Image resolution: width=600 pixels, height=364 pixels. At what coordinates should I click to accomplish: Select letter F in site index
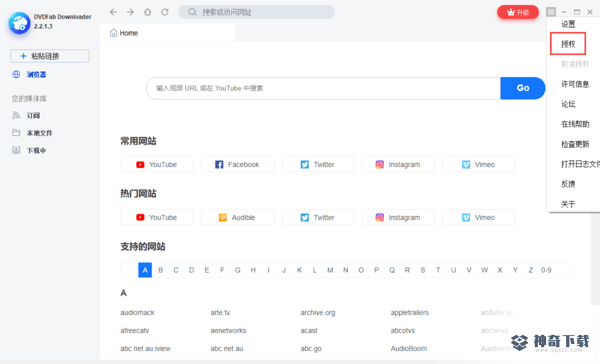[x=222, y=270]
